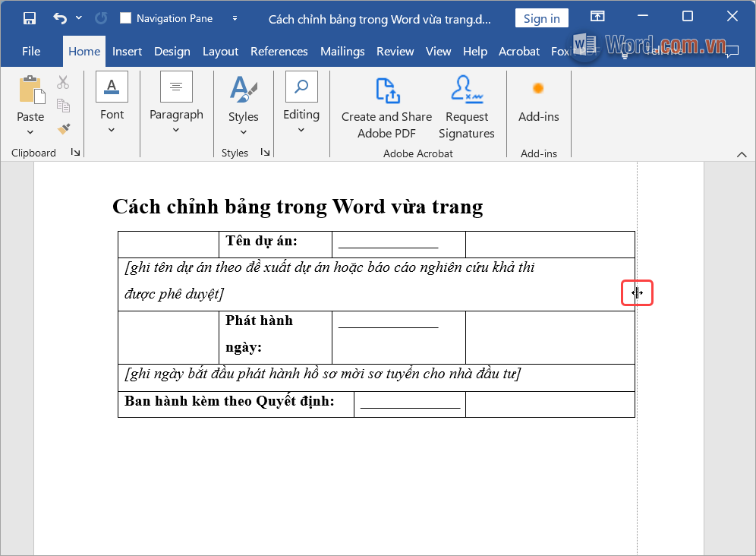The image size is (756, 556).
Task: Click the Sign in button
Action: tap(541, 17)
